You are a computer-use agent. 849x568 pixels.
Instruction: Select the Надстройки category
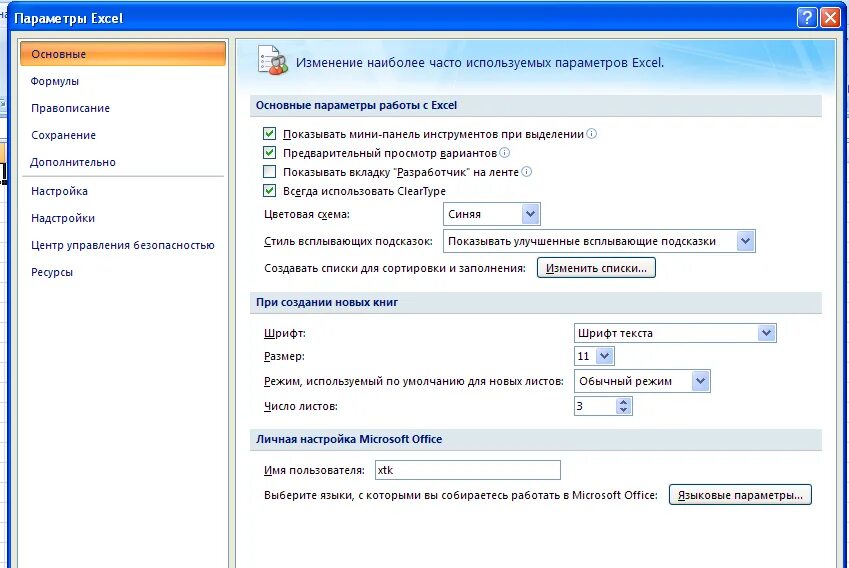click(123, 218)
